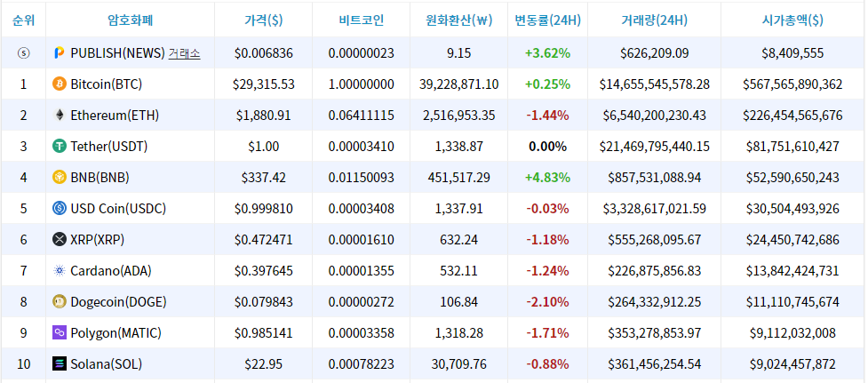This screenshot has width=868, height=383.
Task: Sort by the 가격($) column header
Action: 264,20
